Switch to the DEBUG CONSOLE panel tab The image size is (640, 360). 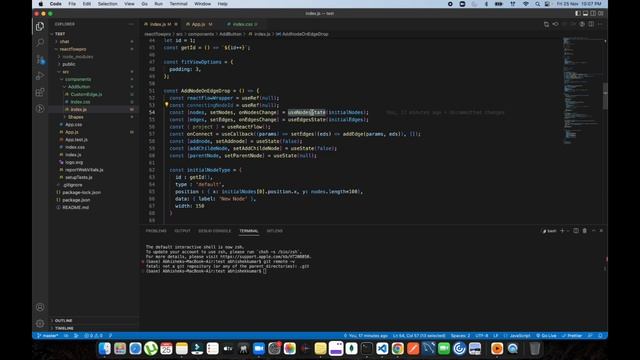(214, 231)
